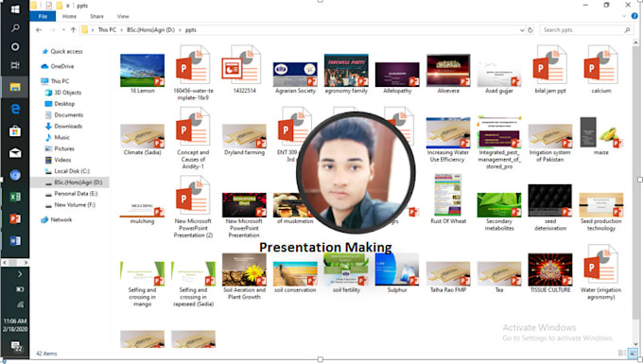Open Excel from the taskbar
The width and height of the screenshot is (643, 364).
click(15, 197)
